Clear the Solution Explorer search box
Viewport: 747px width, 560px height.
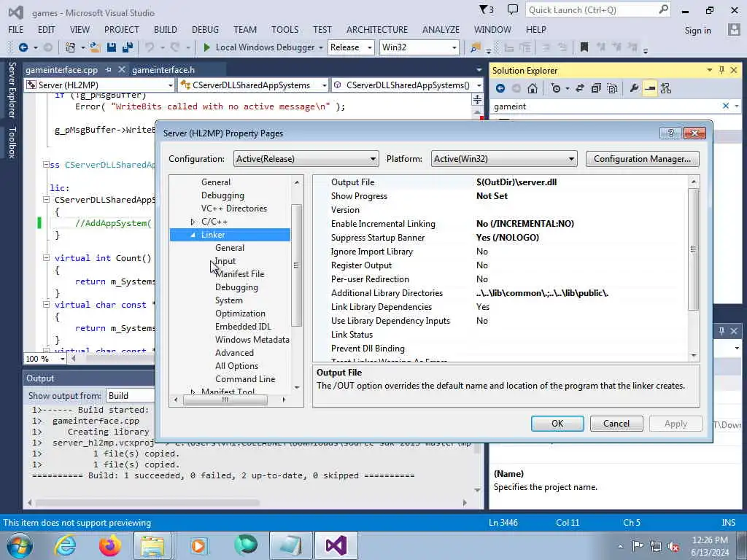(726, 106)
